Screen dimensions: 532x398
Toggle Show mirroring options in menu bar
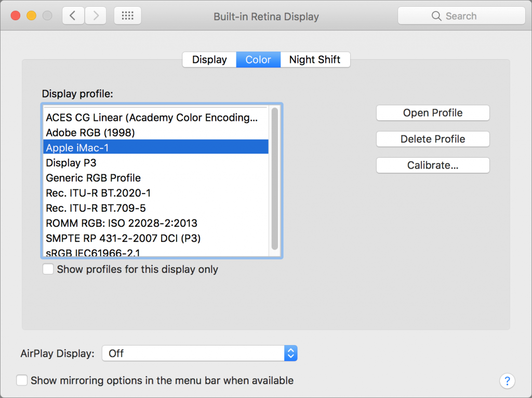tap(22, 380)
